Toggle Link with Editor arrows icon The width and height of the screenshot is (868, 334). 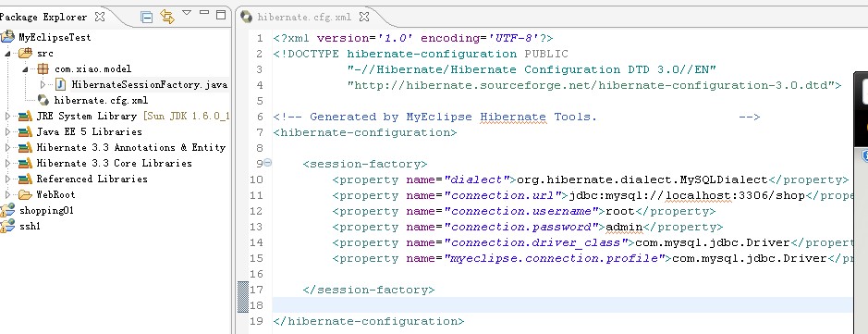(167, 17)
